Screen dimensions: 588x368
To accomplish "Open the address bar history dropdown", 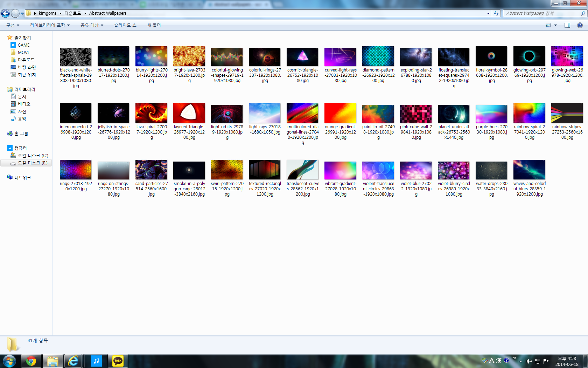I will (x=488, y=13).
